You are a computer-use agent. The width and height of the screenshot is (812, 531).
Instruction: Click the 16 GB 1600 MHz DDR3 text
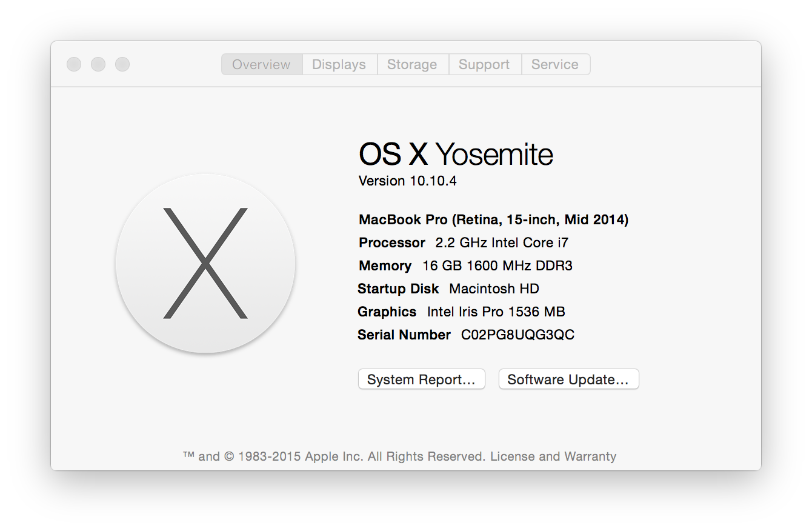pyautogui.click(x=497, y=265)
